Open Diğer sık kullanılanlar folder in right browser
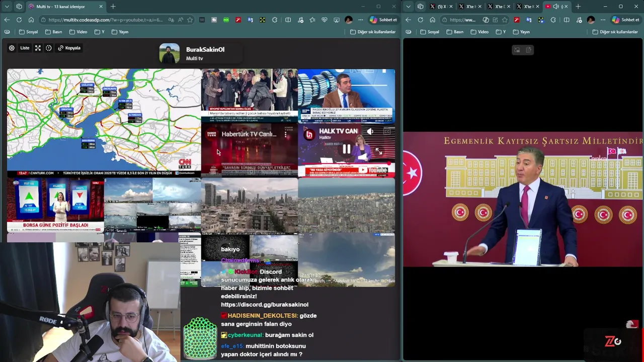The width and height of the screenshot is (644, 362). tap(615, 32)
